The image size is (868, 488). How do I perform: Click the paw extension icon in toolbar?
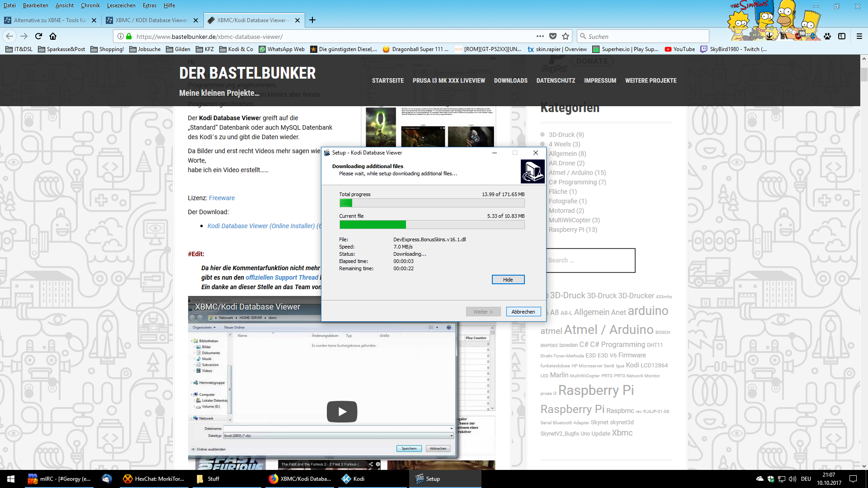click(x=827, y=36)
